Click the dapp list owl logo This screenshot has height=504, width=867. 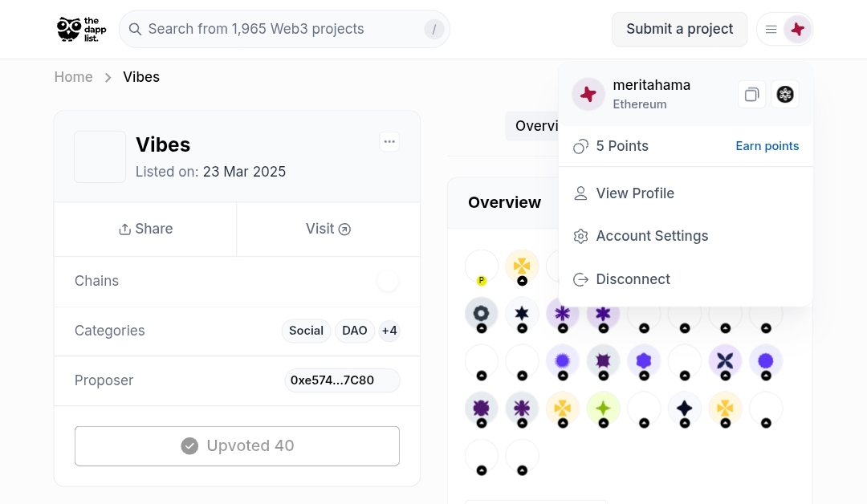(x=82, y=29)
